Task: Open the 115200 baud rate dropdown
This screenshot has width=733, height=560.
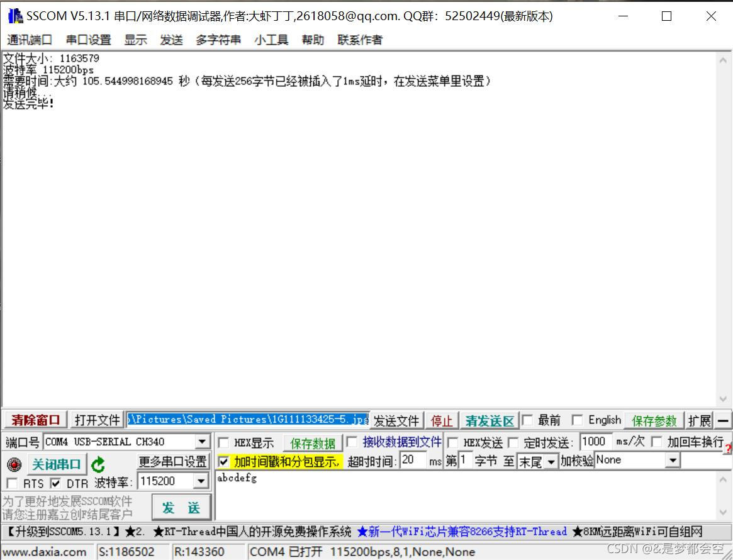Action: [202, 481]
